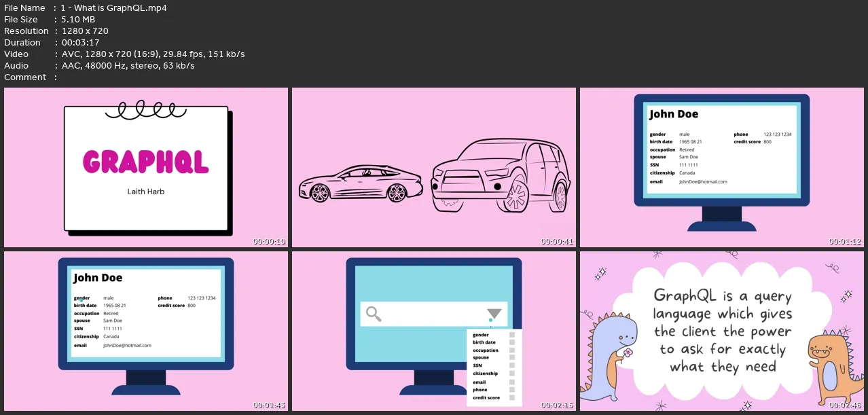The image size is (868, 415).
Task: Click the 00:00:10 timestamp
Action: tap(270, 242)
